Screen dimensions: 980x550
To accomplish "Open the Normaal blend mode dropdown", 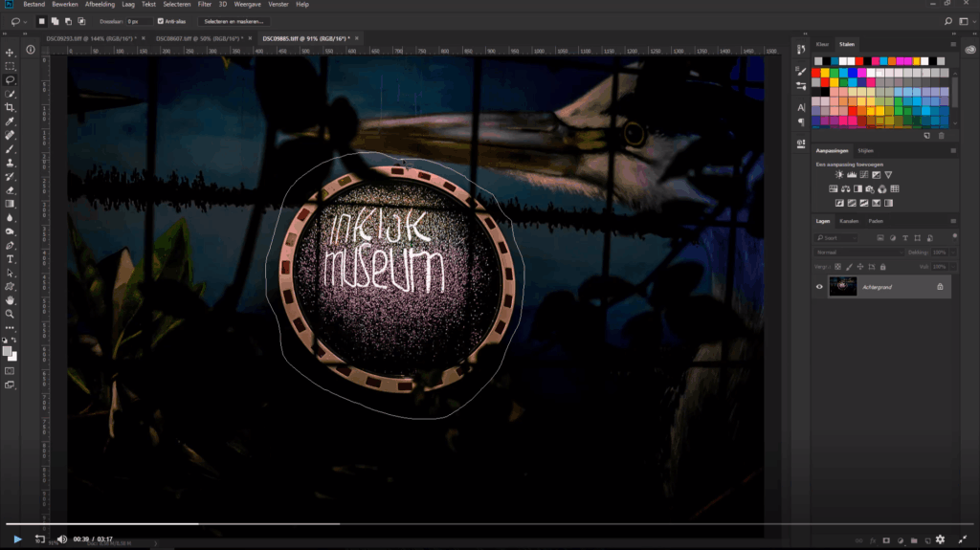I will click(858, 253).
